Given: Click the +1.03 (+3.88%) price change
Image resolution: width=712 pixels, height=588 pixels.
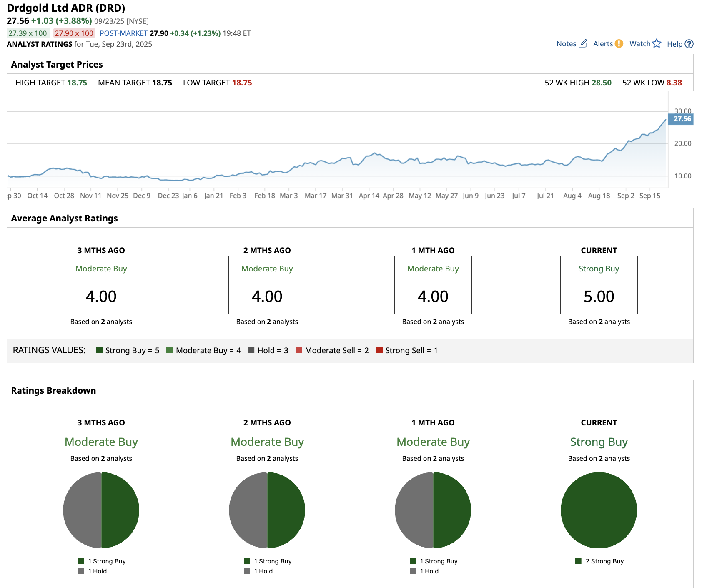Looking at the screenshot, I should tap(62, 20).
